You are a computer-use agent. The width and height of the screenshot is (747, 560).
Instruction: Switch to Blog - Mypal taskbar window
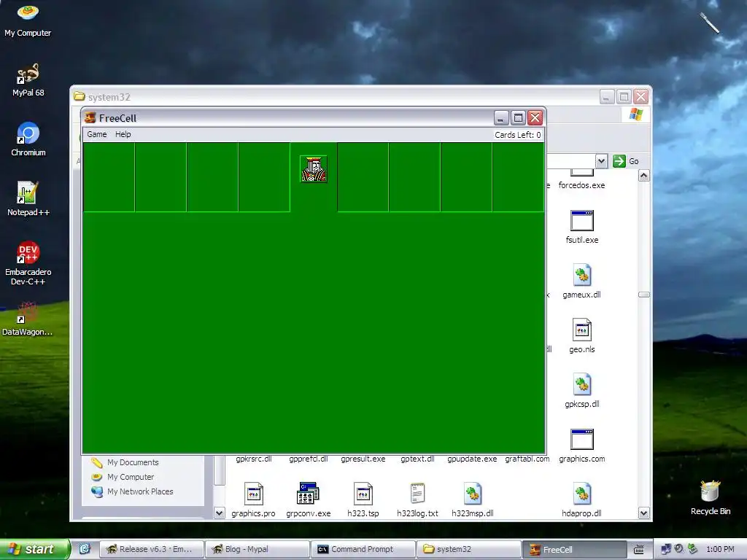pyautogui.click(x=258, y=549)
